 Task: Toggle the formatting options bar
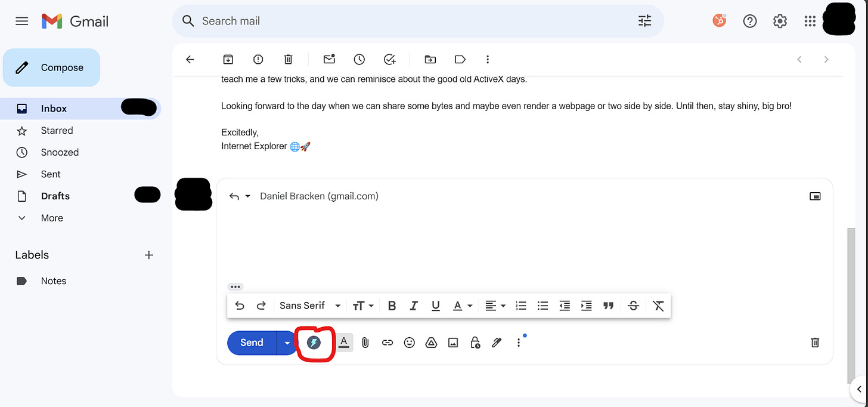[344, 343]
